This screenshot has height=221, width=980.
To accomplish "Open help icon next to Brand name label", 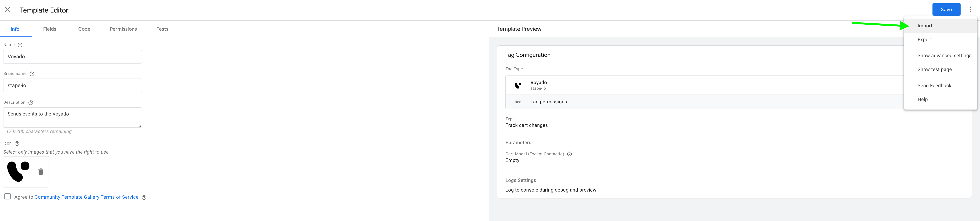I will point(32,74).
